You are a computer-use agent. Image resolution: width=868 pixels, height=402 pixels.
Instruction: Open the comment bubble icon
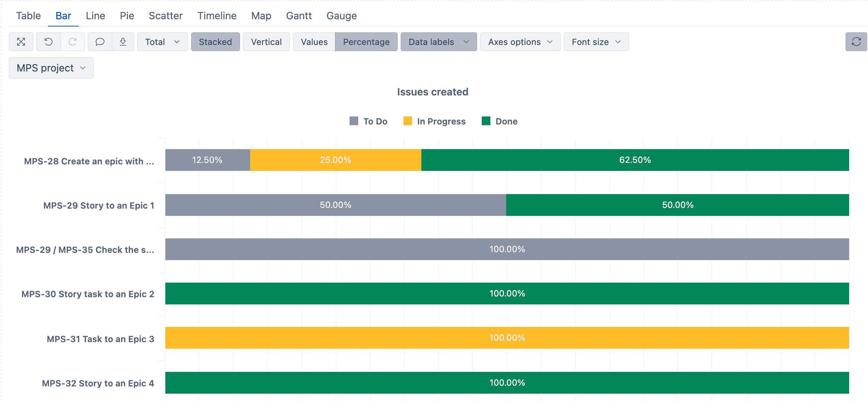click(100, 42)
